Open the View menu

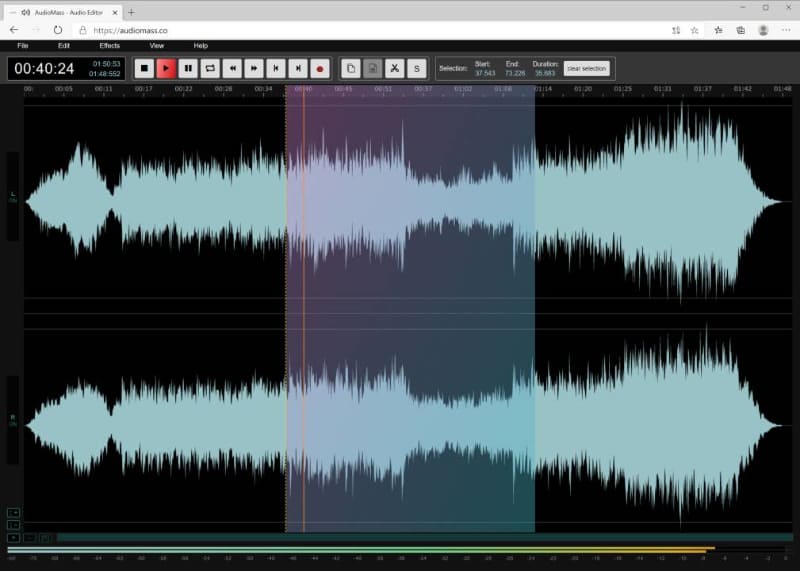point(157,45)
